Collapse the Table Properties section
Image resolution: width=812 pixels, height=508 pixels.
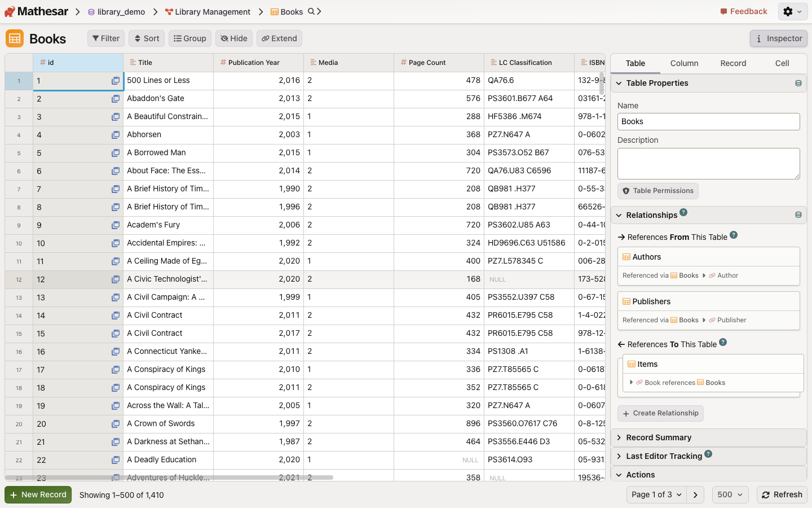[708, 83]
